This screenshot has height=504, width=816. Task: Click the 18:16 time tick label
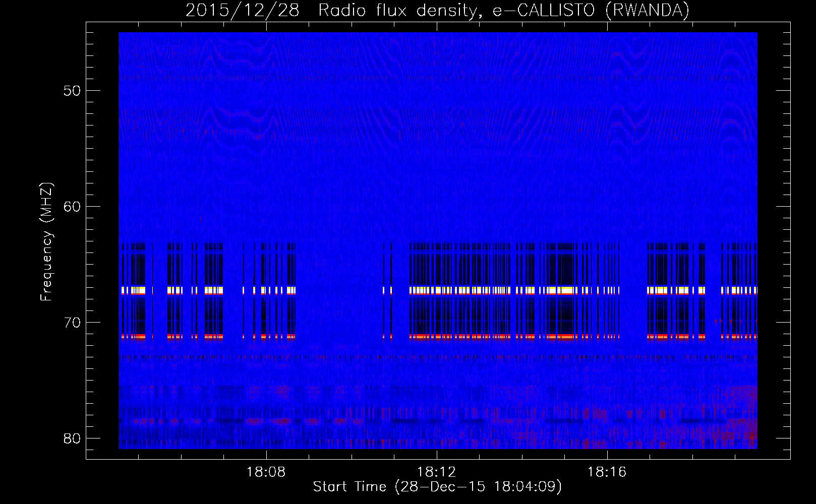(x=607, y=472)
